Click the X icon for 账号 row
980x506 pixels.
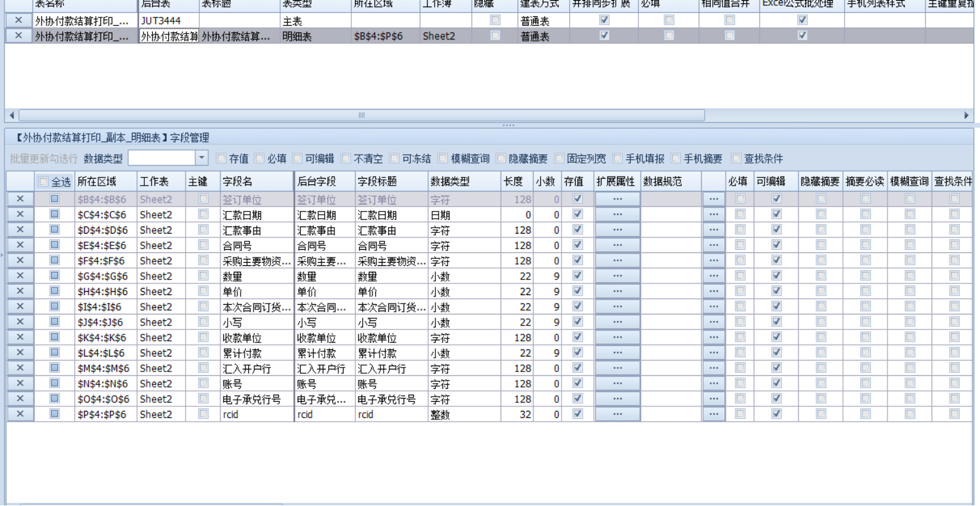coord(20,383)
